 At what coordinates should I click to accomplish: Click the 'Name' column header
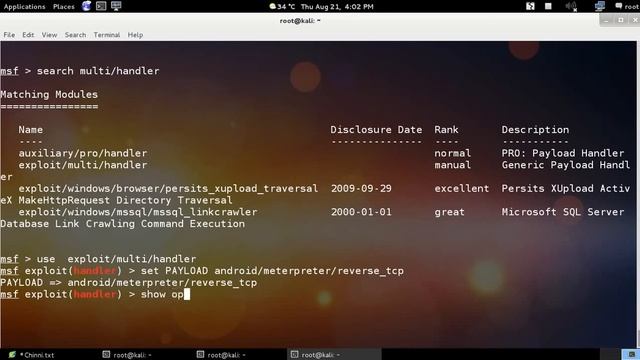[x=31, y=130]
